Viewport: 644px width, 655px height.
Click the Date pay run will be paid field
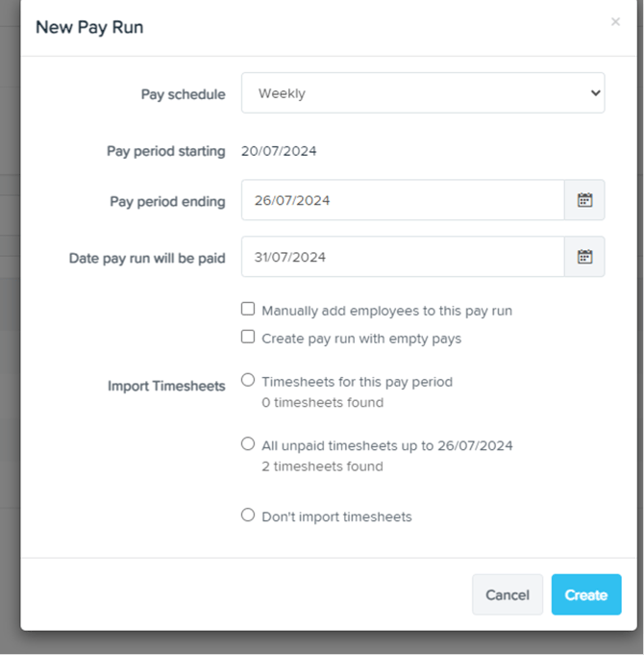pyautogui.click(x=403, y=257)
